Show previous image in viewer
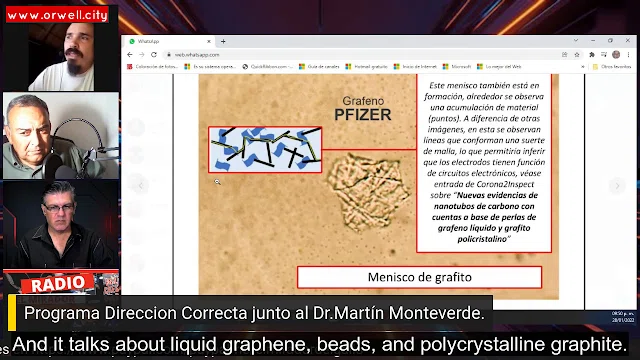The image size is (640, 360). coord(140,186)
